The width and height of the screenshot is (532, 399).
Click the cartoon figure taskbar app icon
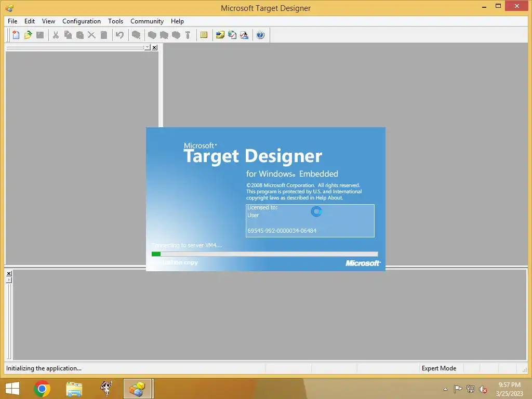click(x=106, y=389)
